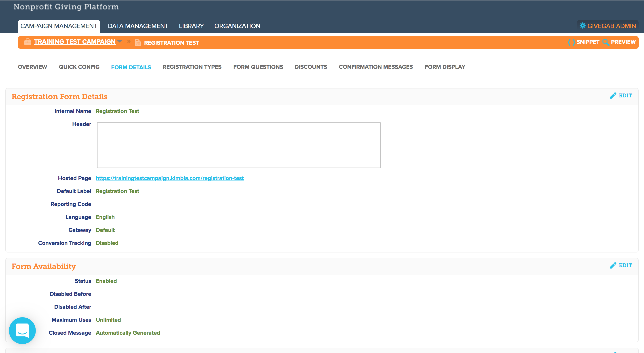Viewport: 644px width, 353px height.
Task: Click the Status value Enabled
Action: tap(106, 281)
